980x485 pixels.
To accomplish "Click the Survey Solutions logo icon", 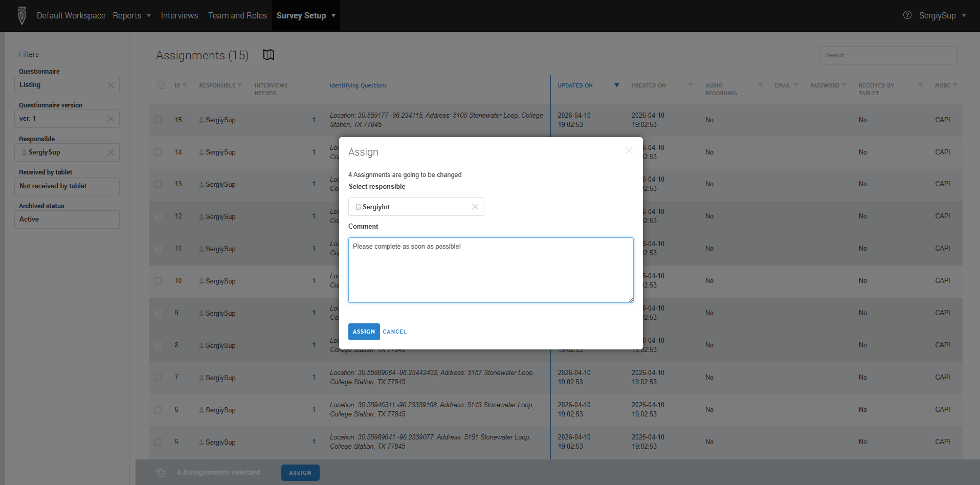I will 21,15.
